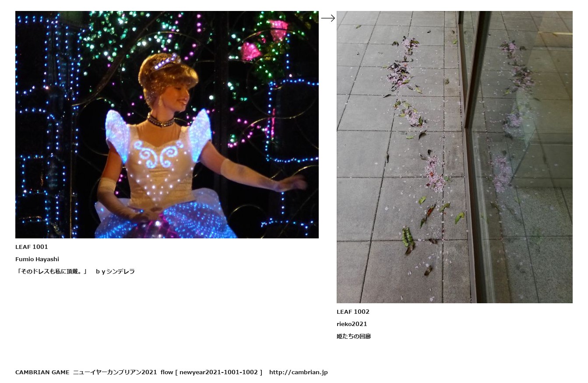Viewport: 588px width, 383px height.
Task: Click the CAMBRIAN GAME footer title
Action: pos(42,372)
